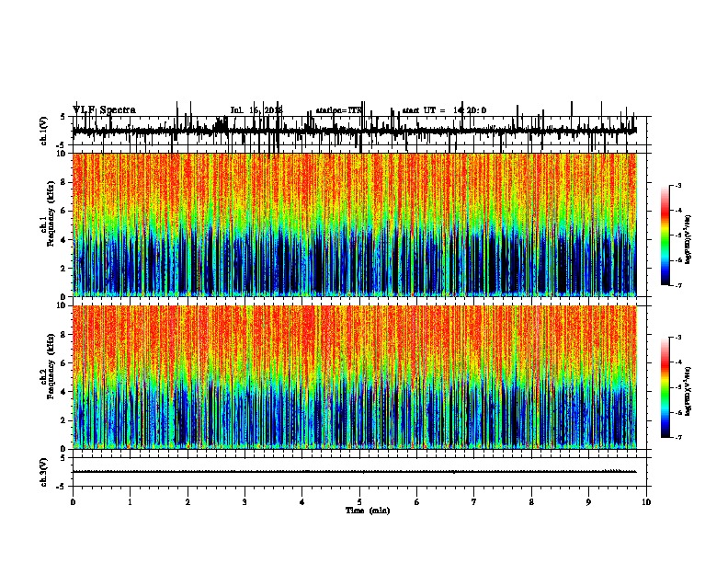Click the "start UT = 14:20:0" header text

click(x=444, y=110)
